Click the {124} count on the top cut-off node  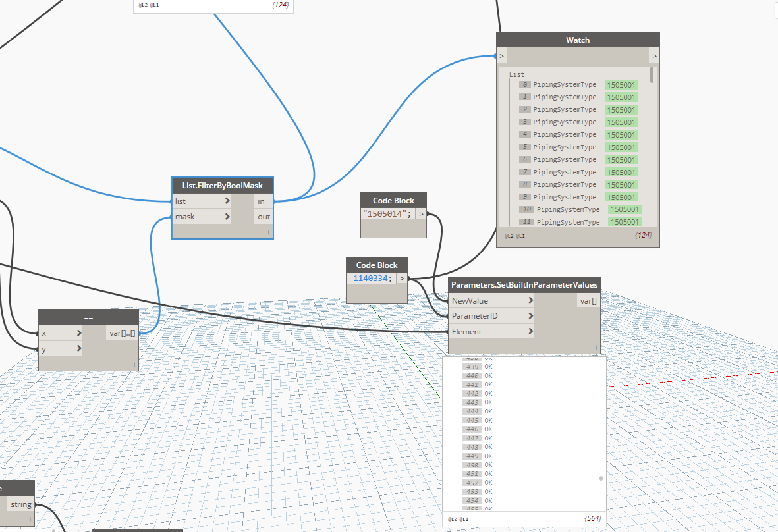(281, 5)
